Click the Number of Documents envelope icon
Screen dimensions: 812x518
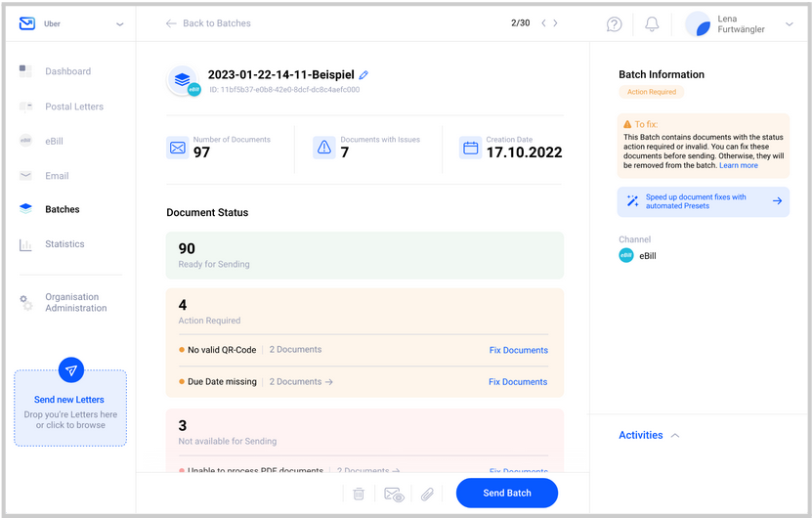(x=178, y=148)
